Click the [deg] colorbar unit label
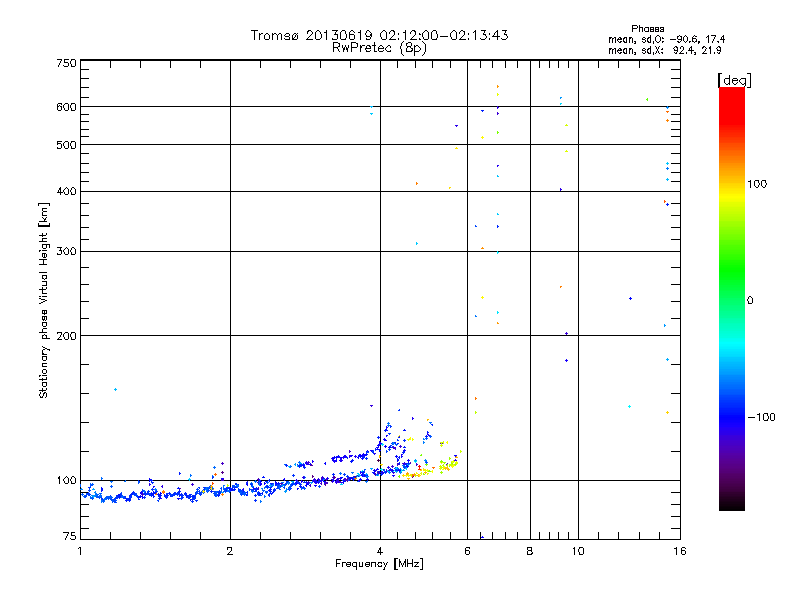The image size is (800, 600). point(733,78)
